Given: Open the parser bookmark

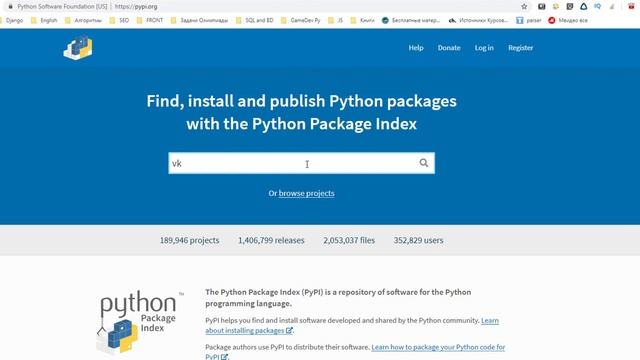Looking at the screenshot, I should tap(529, 20).
